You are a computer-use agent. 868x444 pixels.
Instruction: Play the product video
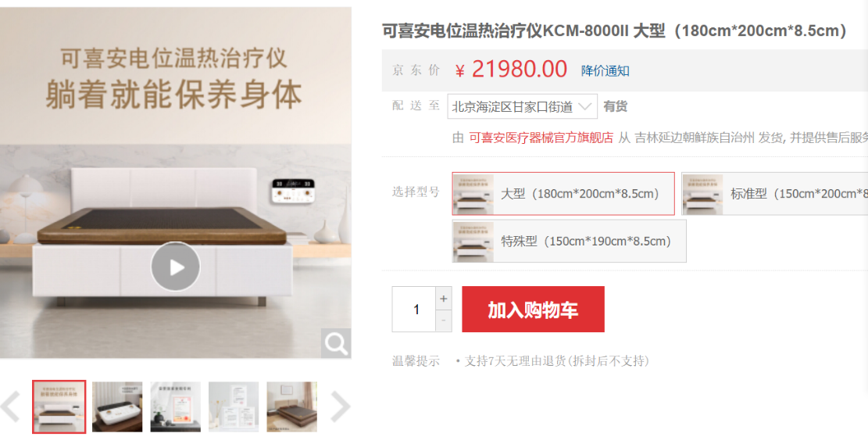(176, 267)
